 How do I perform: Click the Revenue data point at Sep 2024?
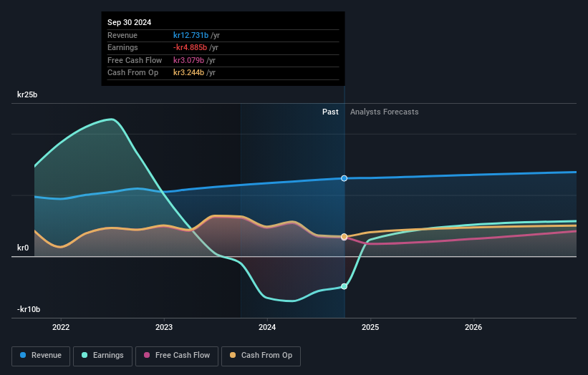[344, 178]
